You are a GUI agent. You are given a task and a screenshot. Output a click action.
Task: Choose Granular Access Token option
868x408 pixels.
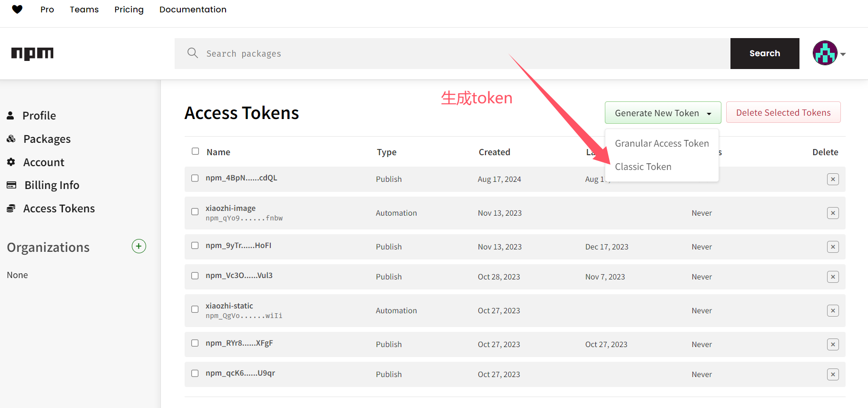661,143
